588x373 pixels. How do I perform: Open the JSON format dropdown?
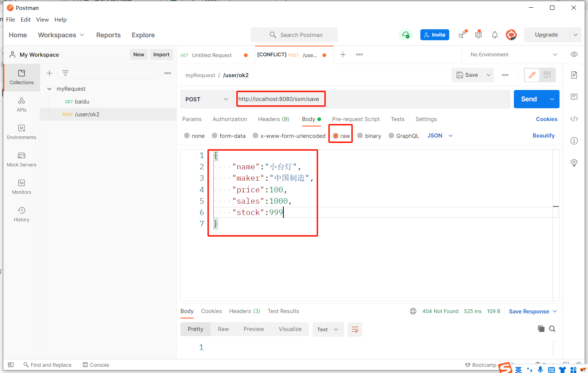point(440,136)
